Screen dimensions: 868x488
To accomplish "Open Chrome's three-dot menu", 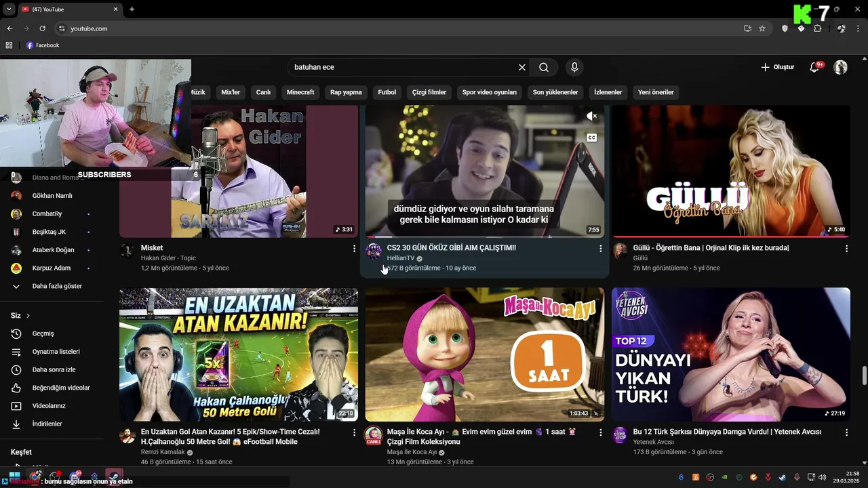I will [859, 28].
